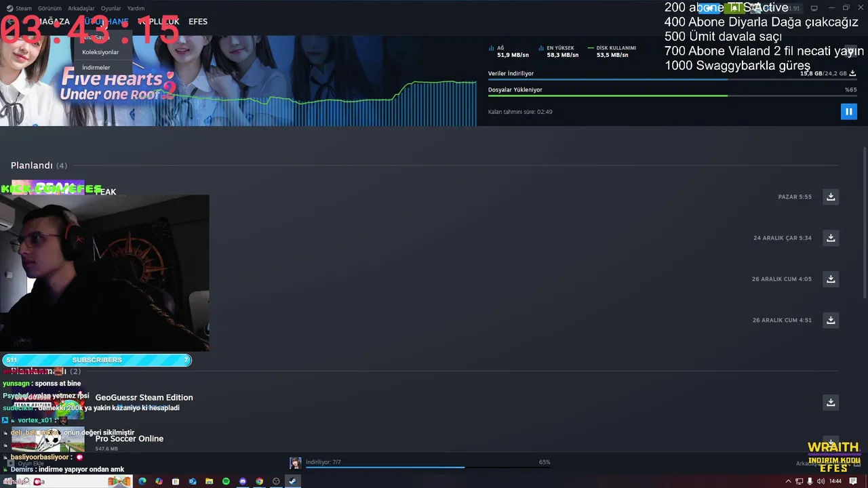Screen dimensions: 868x488
Task: Open Discord from the taskbar
Action: [x=243, y=481]
